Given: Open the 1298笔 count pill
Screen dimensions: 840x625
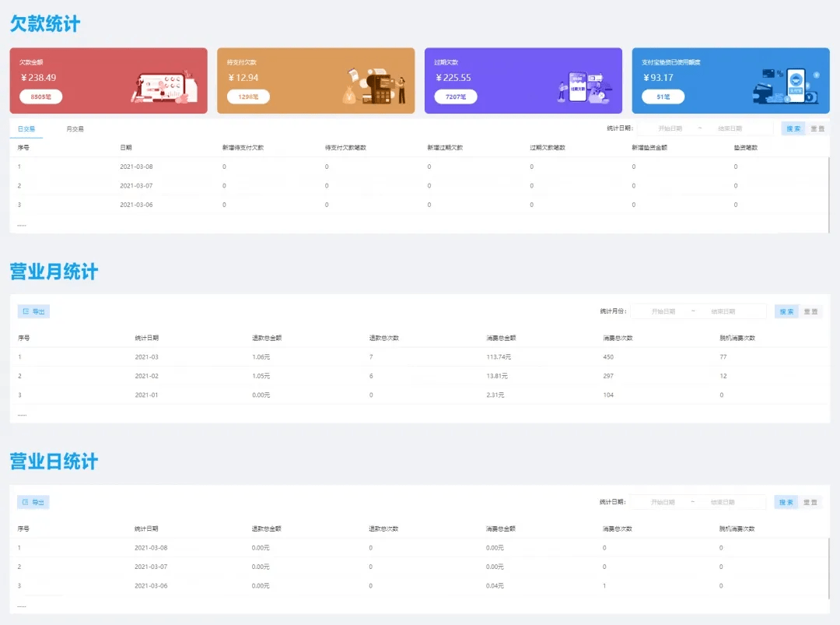Looking at the screenshot, I should coord(248,97).
